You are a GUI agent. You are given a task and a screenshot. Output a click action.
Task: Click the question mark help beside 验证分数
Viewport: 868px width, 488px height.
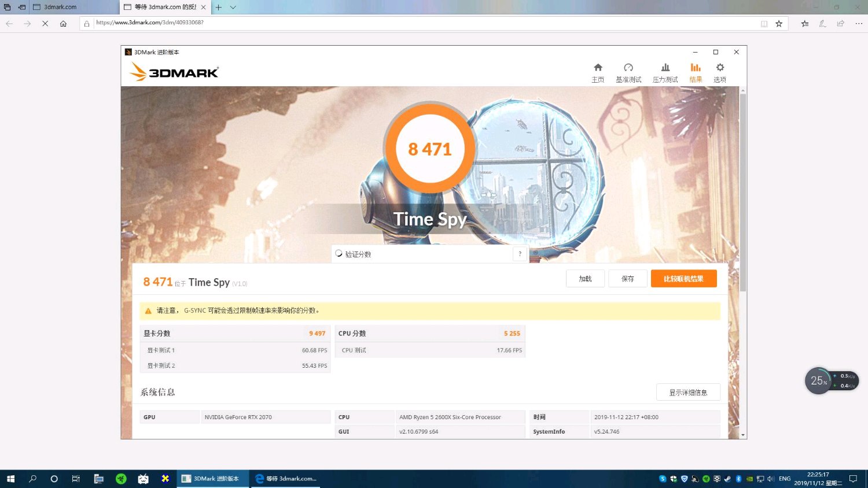pyautogui.click(x=520, y=254)
